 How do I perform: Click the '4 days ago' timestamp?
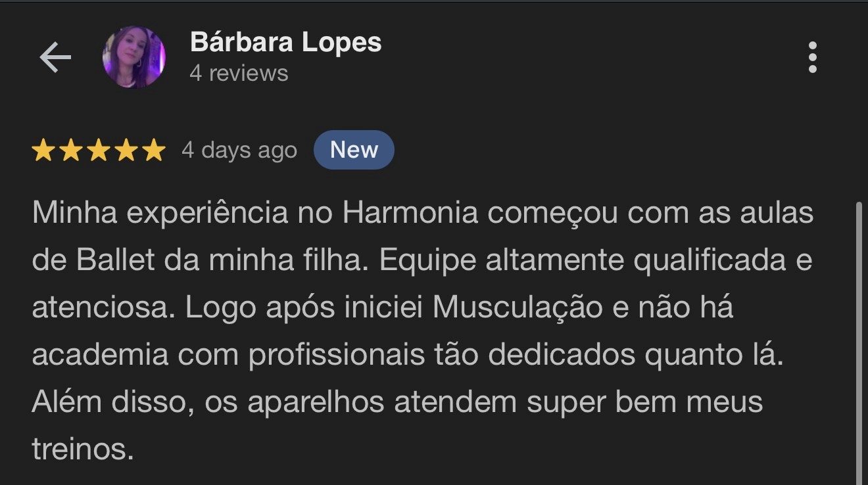point(239,150)
